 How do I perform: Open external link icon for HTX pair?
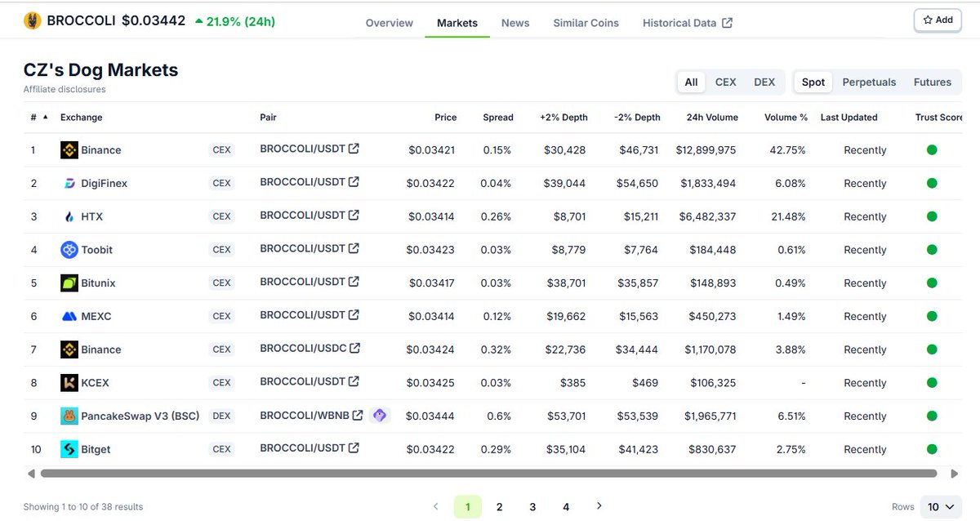click(x=354, y=216)
